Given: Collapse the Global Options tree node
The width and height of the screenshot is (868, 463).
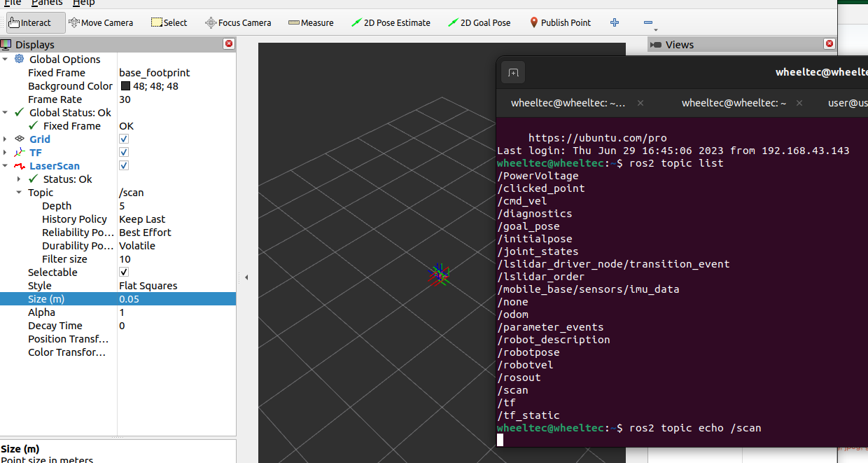Looking at the screenshot, I should tap(6, 59).
